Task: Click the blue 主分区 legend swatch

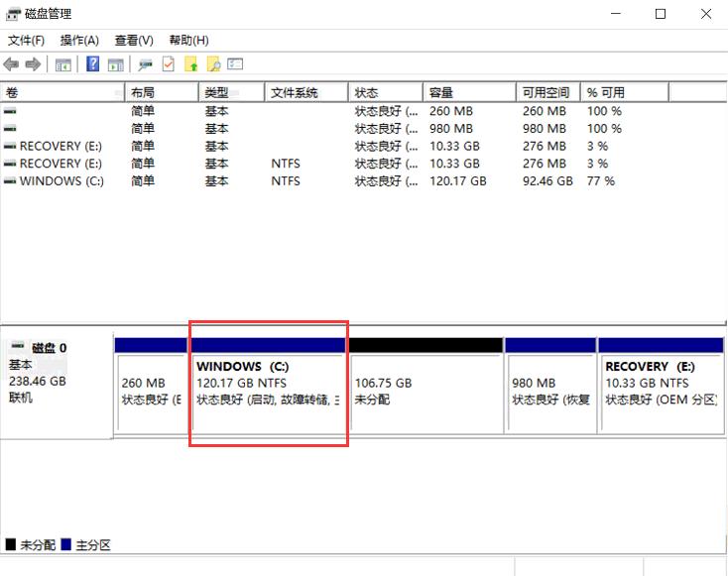Action: click(65, 544)
